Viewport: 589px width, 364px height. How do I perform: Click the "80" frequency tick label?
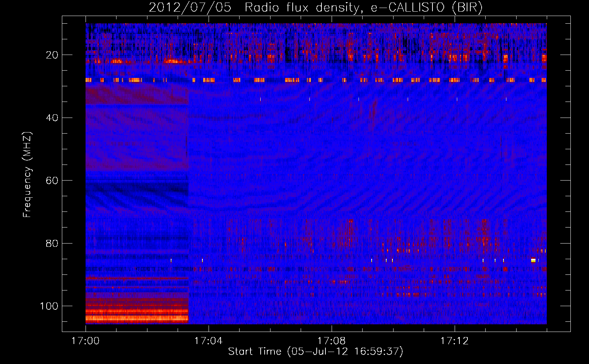click(52, 244)
